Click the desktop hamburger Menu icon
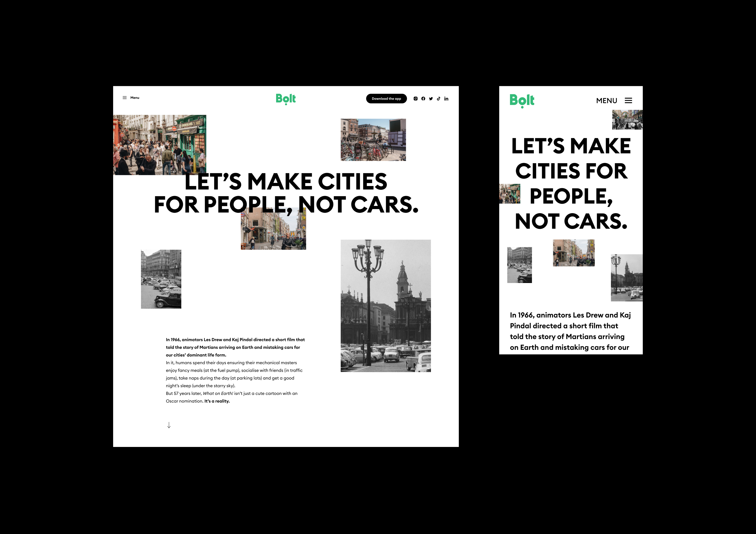756x534 pixels. tap(124, 98)
